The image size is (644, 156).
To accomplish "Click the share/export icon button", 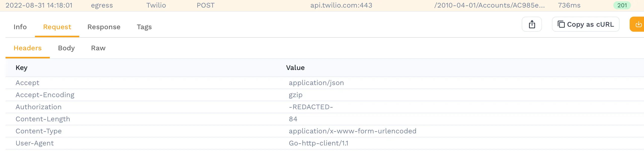I will click(532, 24).
